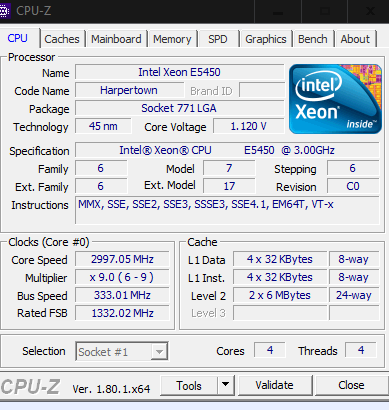Click the CPU-Z app icon in title bar

click(x=4, y=11)
